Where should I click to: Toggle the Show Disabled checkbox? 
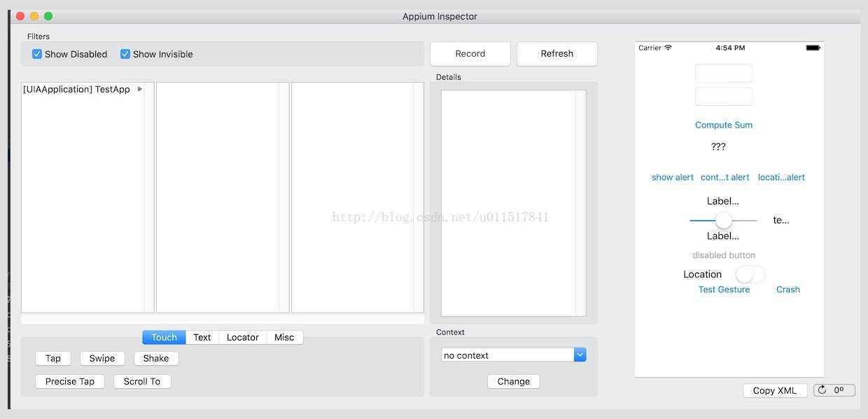click(x=37, y=54)
